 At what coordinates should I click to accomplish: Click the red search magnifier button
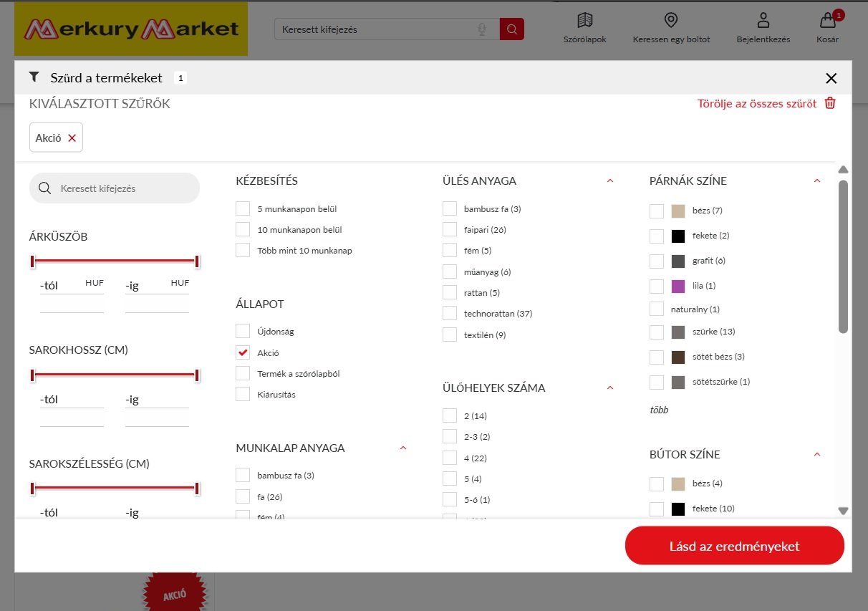point(512,29)
